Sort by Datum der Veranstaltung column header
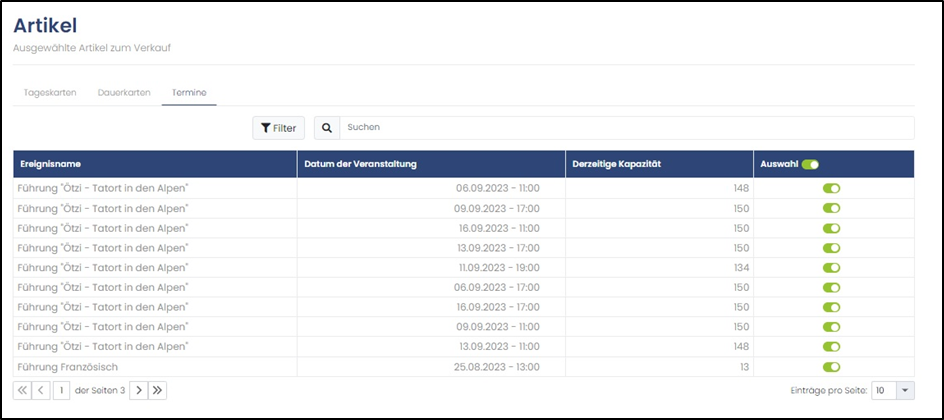Screen dimensions: 944x420 pyautogui.click(x=361, y=164)
